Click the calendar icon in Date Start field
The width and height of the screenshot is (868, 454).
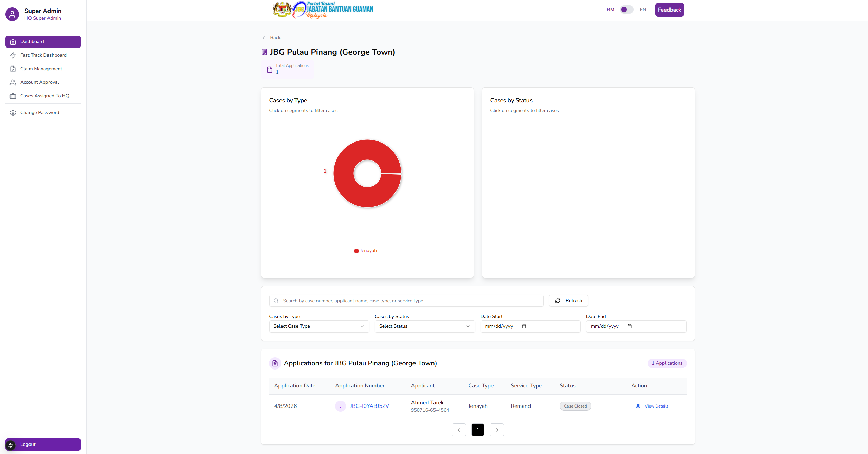pyautogui.click(x=524, y=326)
